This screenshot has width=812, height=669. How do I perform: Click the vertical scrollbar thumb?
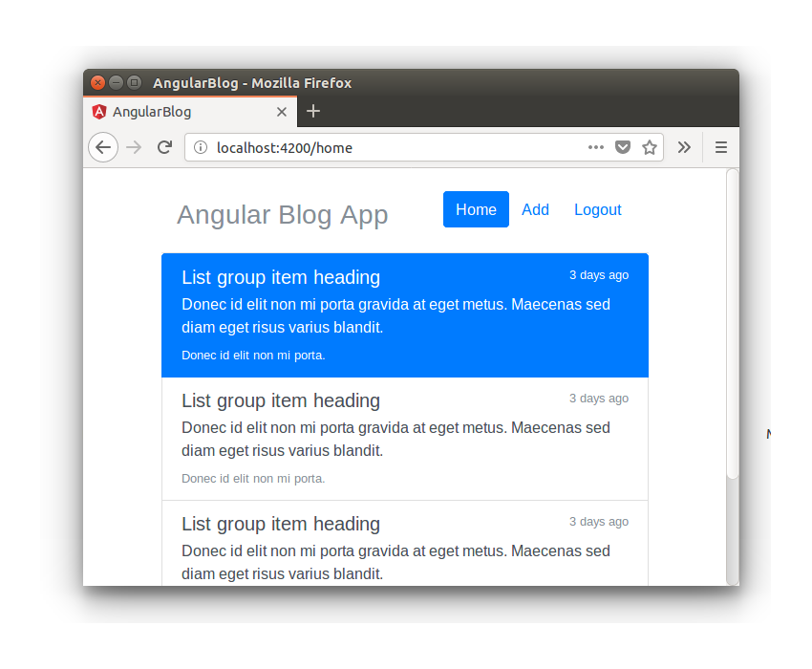[733, 324]
